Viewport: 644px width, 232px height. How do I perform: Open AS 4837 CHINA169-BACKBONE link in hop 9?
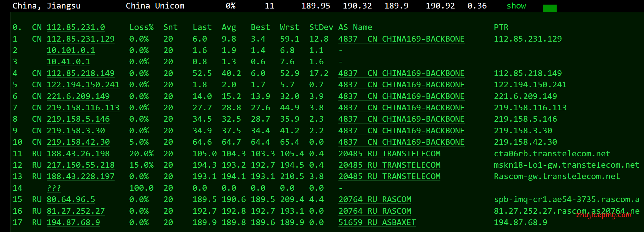pyautogui.click(x=401, y=131)
